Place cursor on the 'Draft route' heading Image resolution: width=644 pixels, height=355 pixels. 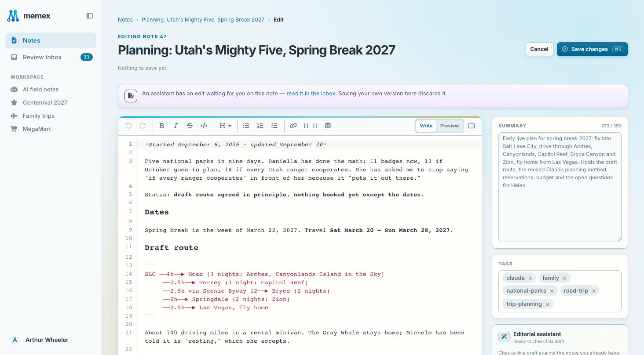click(x=172, y=248)
